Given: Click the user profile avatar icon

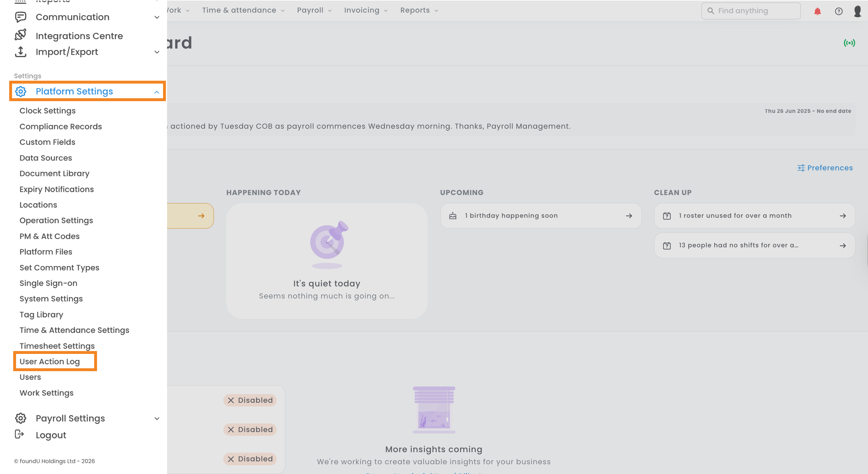Looking at the screenshot, I should (x=858, y=11).
